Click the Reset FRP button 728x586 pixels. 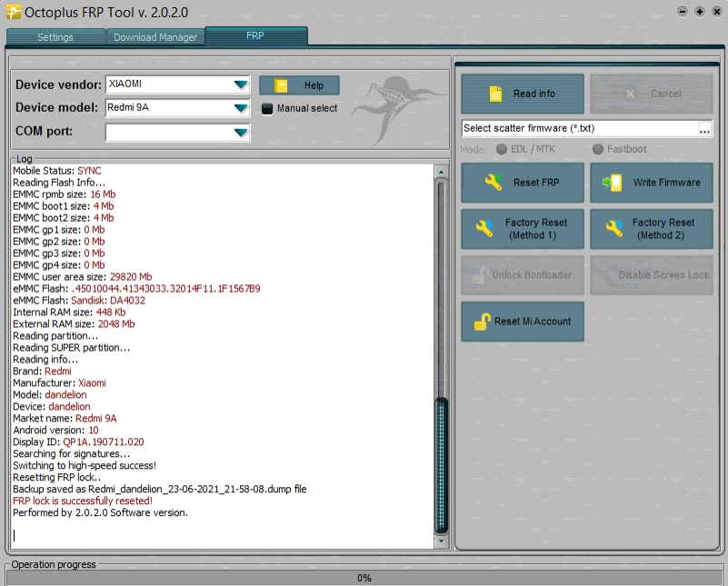(523, 183)
